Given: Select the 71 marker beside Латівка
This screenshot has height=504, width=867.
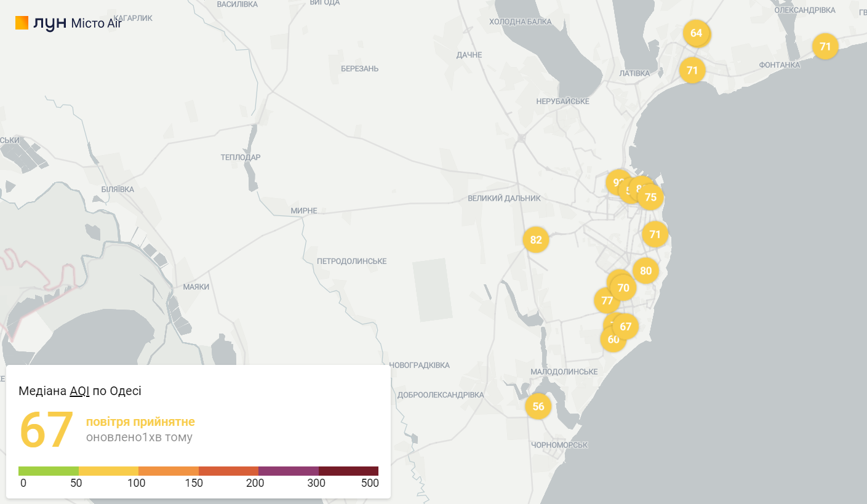Looking at the screenshot, I should 692,71.
